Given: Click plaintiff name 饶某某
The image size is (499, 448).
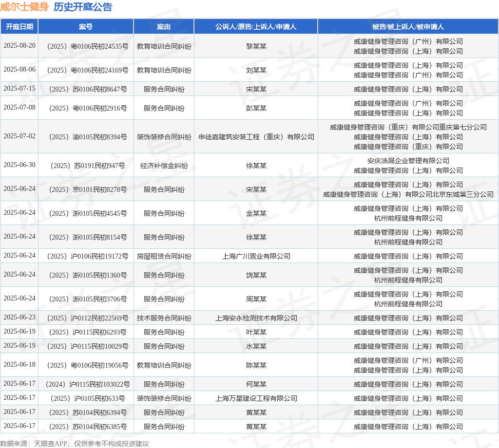Looking at the screenshot, I should click(x=256, y=275).
